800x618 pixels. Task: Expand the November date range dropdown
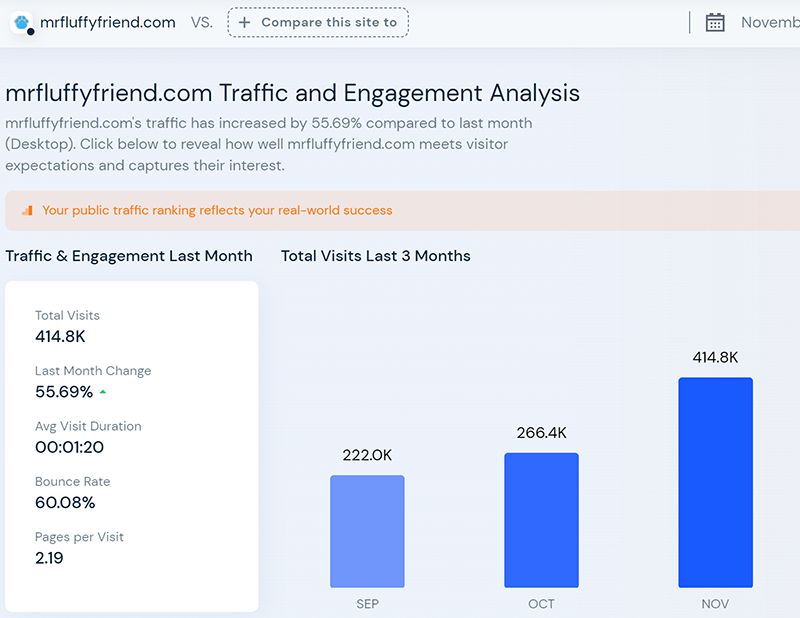[769, 22]
